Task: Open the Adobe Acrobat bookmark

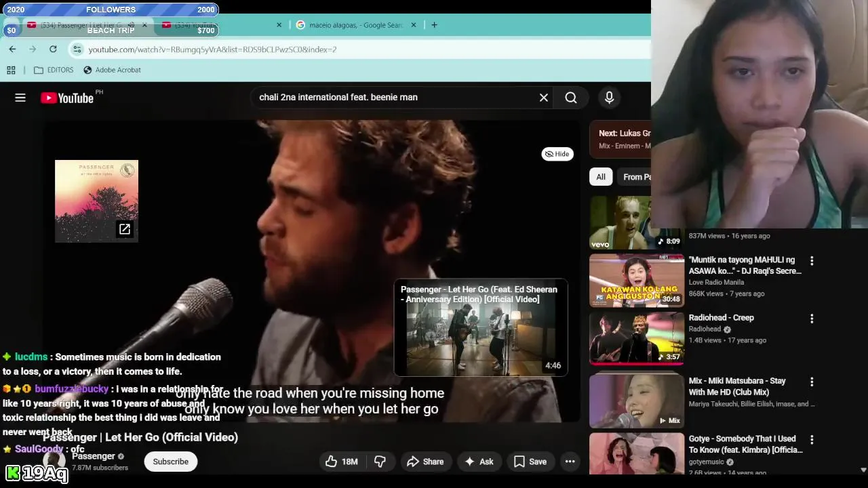Action: (112, 70)
